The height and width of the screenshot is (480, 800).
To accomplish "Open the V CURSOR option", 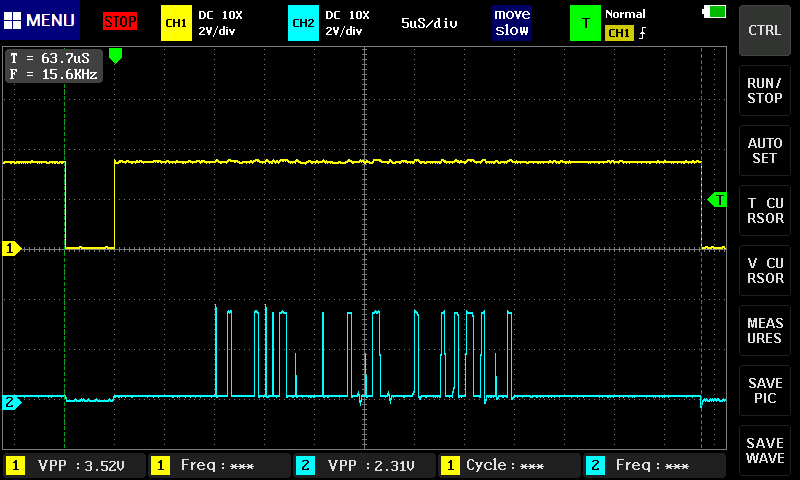I will pyautogui.click(x=764, y=270).
